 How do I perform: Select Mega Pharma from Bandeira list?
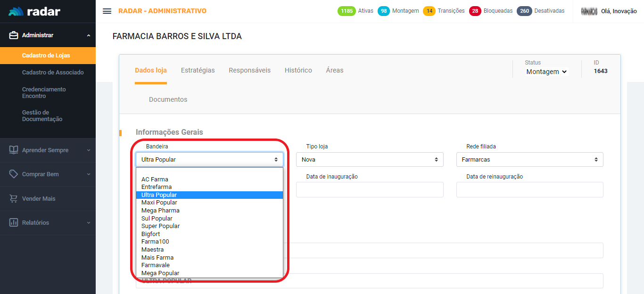160,211
